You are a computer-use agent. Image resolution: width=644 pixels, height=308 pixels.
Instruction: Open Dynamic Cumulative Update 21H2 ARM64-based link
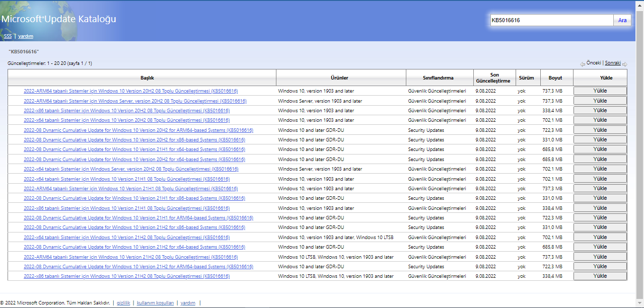(x=138, y=267)
